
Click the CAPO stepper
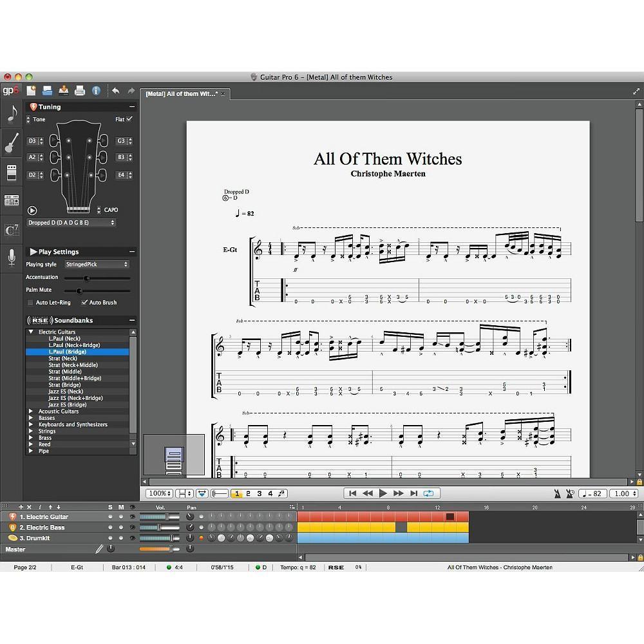[x=99, y=210]
